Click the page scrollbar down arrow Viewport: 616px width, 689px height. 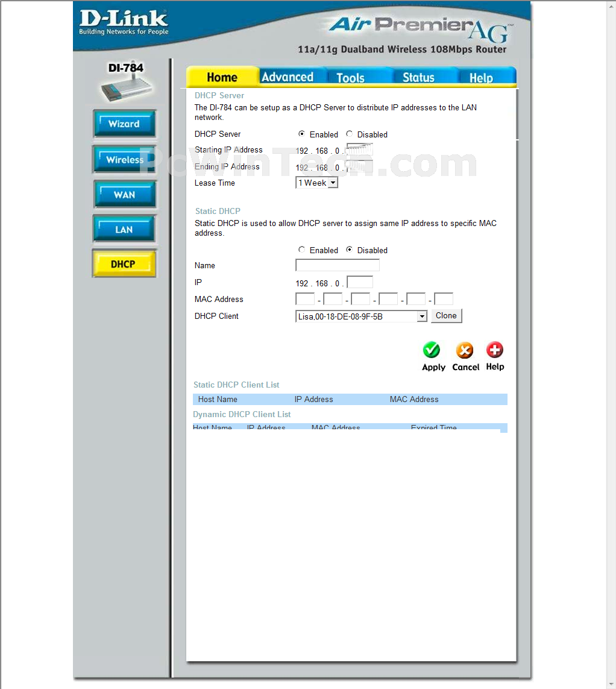[611, 685]
